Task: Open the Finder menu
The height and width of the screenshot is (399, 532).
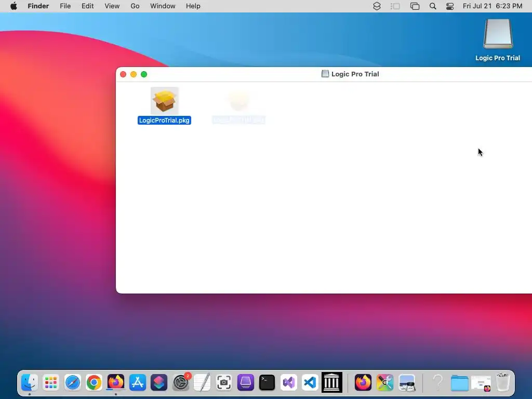Action: tap(38, 6)
